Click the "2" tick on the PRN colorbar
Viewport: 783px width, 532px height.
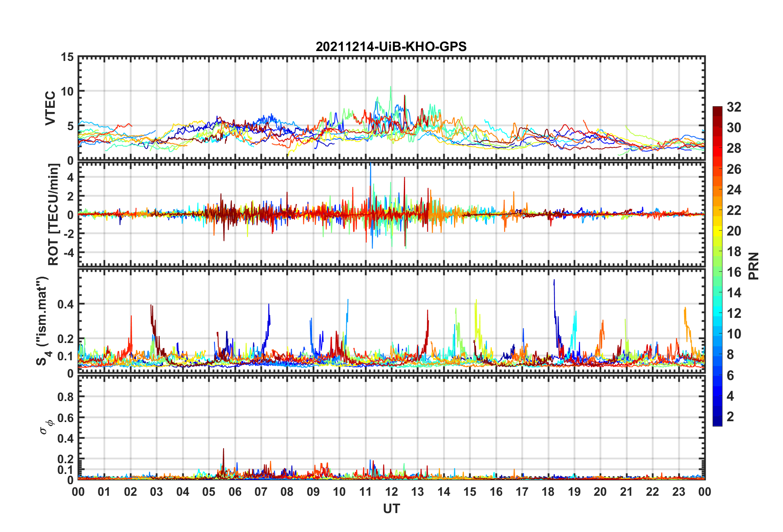pyautogui.click(x=730, y=417)
